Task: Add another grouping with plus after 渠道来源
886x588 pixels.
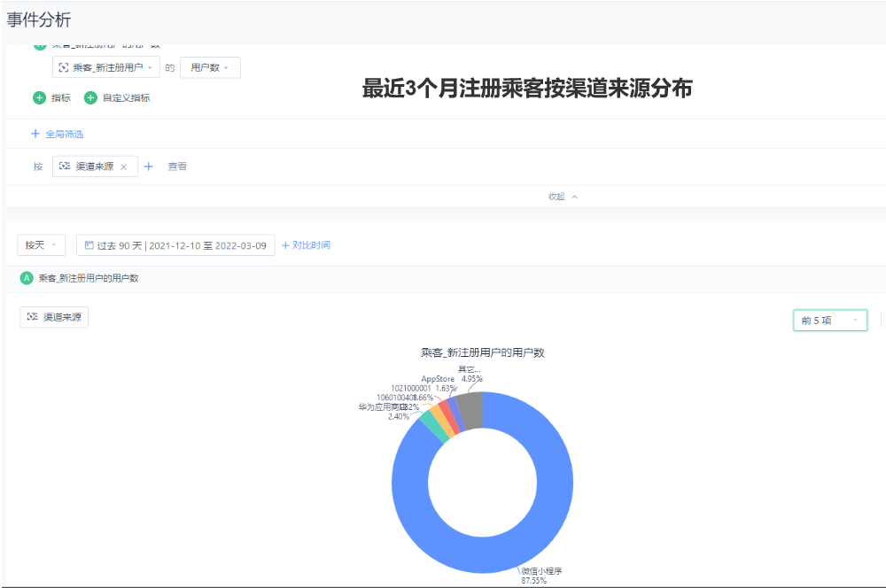Action: point(149,166)
